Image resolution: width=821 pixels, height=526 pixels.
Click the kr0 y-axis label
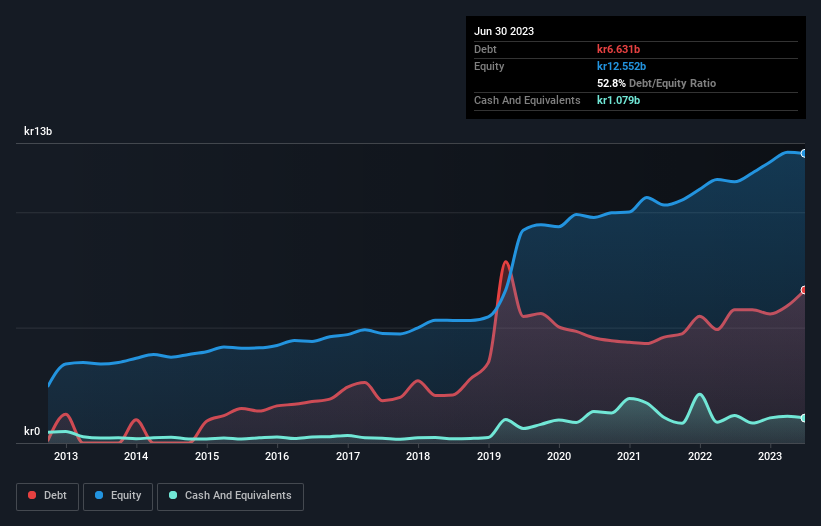tap(32, 431)
